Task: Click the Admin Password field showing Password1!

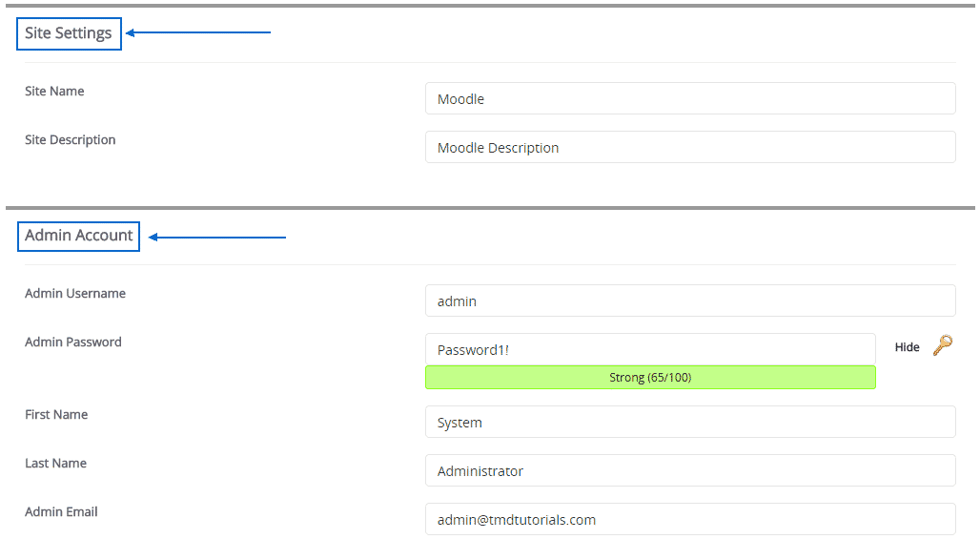Action: pyautogui.click(x=650, y=349)
